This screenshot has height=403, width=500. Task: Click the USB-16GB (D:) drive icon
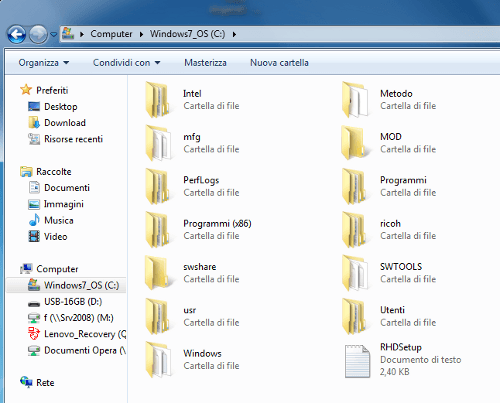coord(34,303)
